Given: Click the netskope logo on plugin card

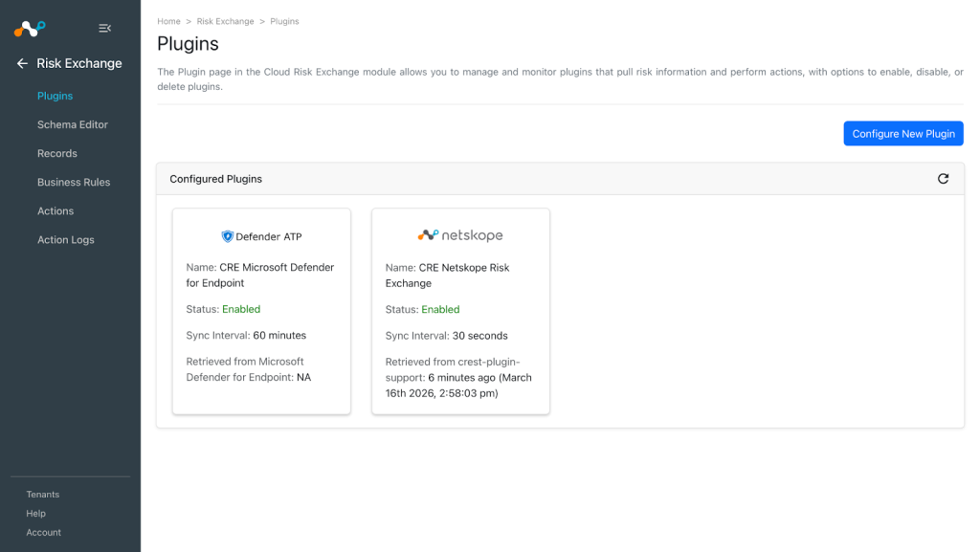Looking at the screenshot, I should pyautogui.click(x=460, y=235).
